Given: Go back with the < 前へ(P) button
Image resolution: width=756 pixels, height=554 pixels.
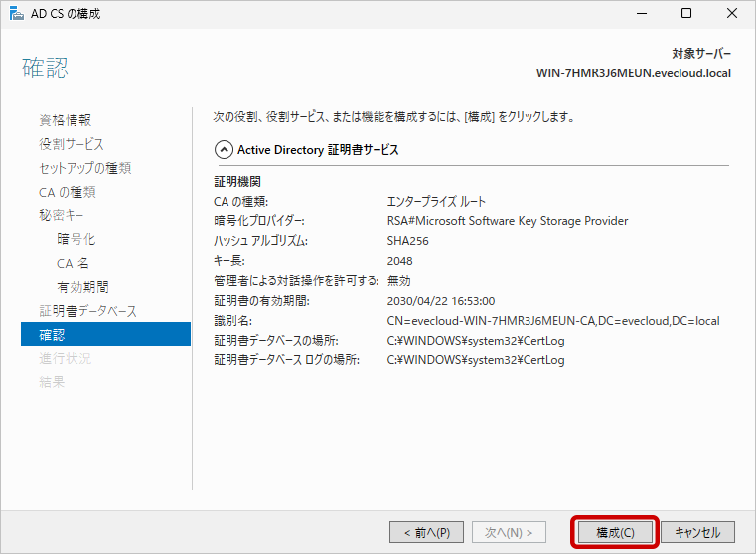Looking at the screenshot, I should point(426,532).
